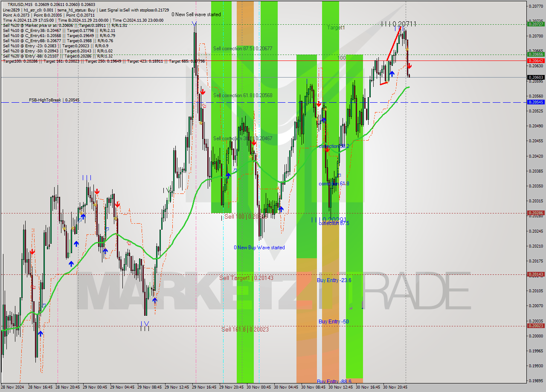Click the green 0.20656 price tag on the axis

[536, 55]
